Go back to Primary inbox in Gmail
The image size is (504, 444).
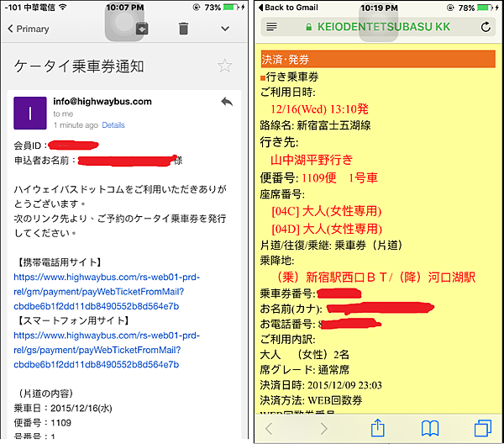(x=29, y=29)
